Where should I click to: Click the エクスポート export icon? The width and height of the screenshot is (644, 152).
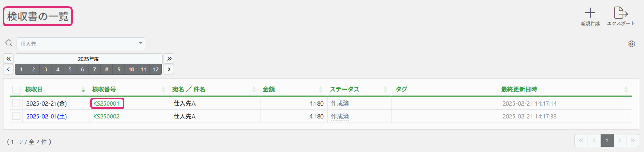[621, 13]
